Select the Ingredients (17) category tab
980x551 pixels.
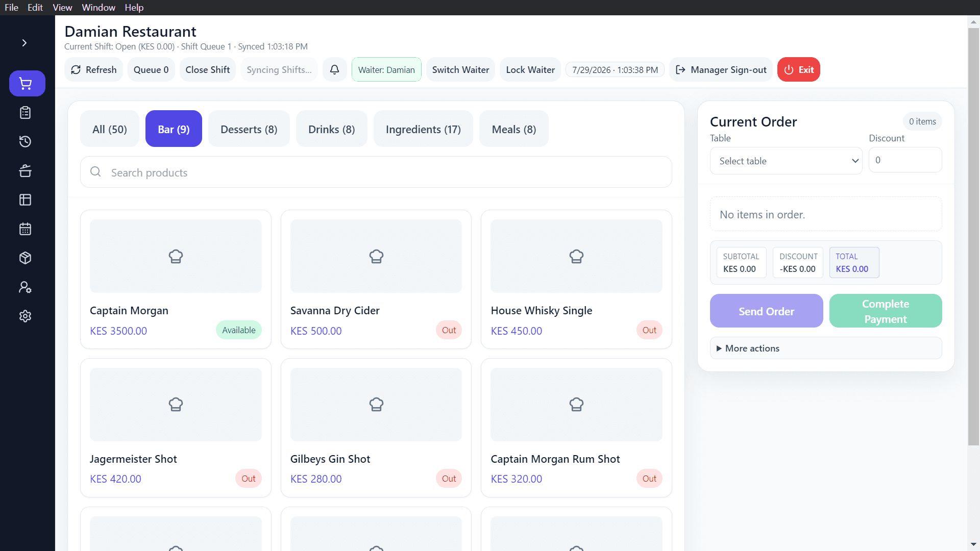[423, 129]
